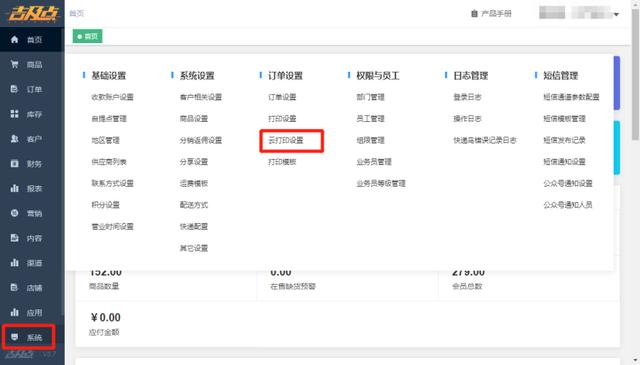Select 公众号通知设置

[x=568, y=183]
